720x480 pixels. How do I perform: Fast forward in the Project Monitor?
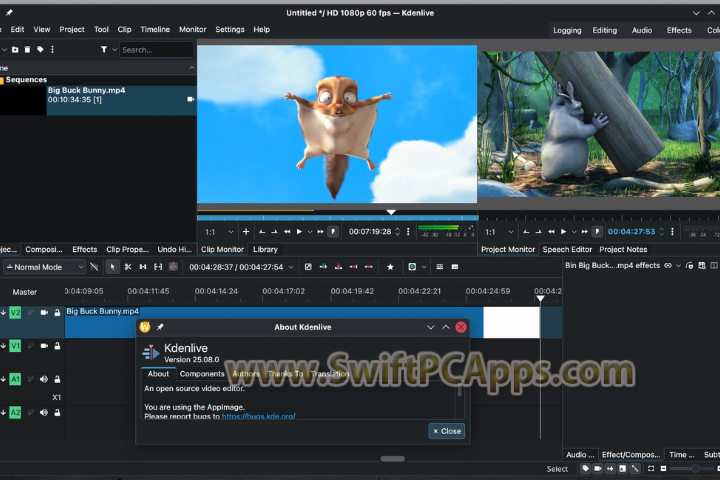point(585,232)
